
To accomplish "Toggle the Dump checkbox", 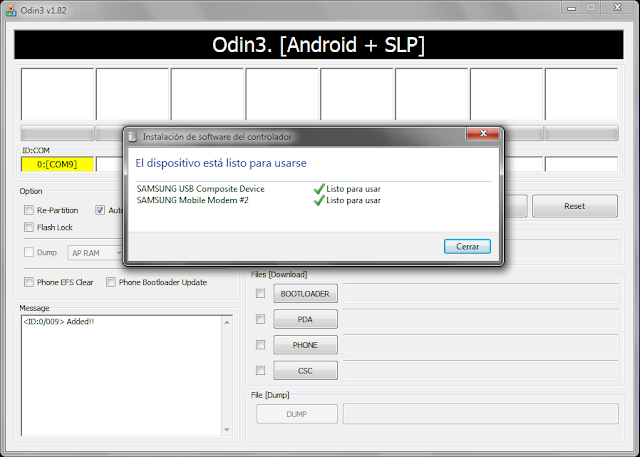I will [29, 252].
